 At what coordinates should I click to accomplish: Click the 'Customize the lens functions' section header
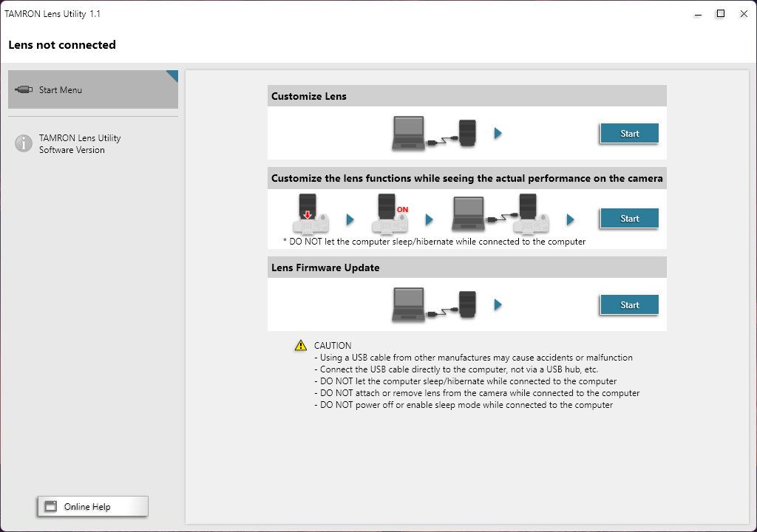467,178
